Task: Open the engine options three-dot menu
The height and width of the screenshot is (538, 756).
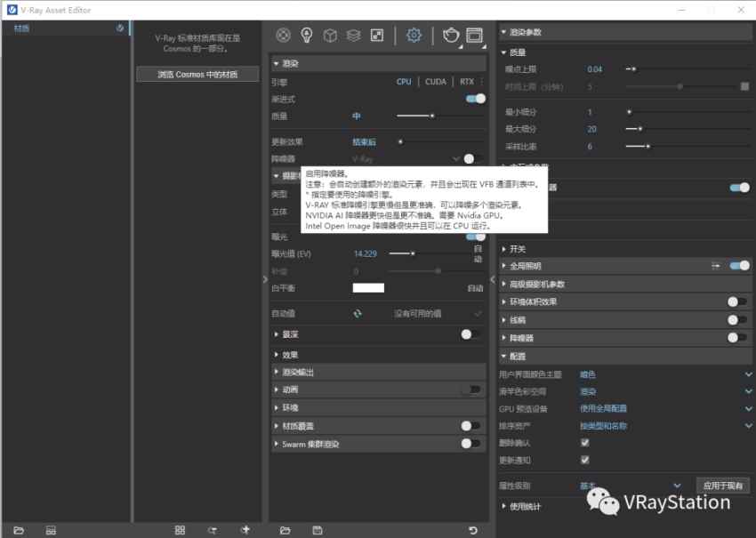Action: coord(481,82)
